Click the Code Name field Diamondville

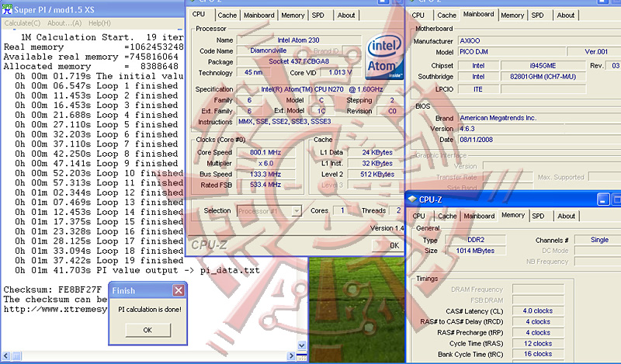268,50
